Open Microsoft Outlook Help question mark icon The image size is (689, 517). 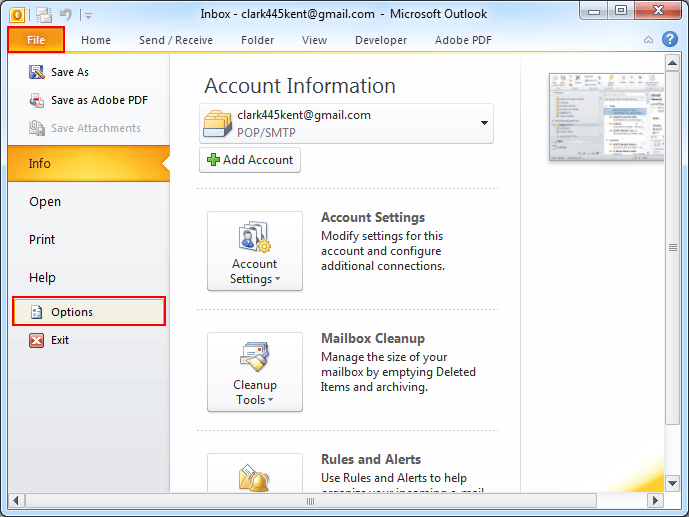[670, 39]
